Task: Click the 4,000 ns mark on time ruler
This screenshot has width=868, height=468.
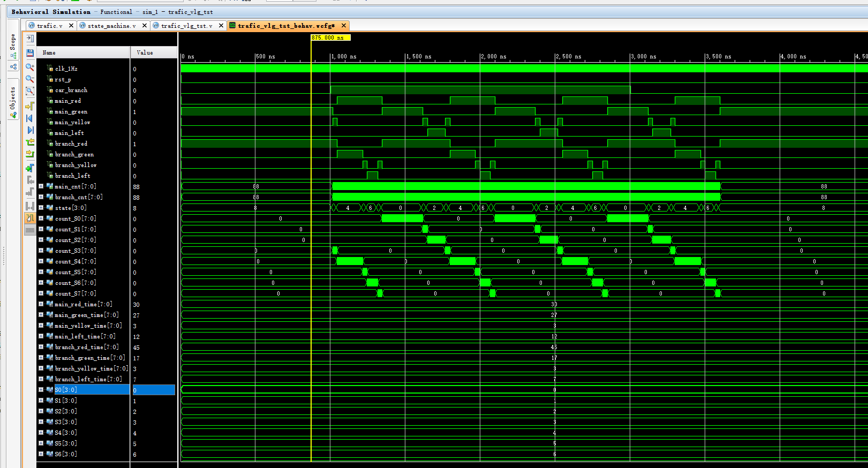Action: (x=794, y=56)
